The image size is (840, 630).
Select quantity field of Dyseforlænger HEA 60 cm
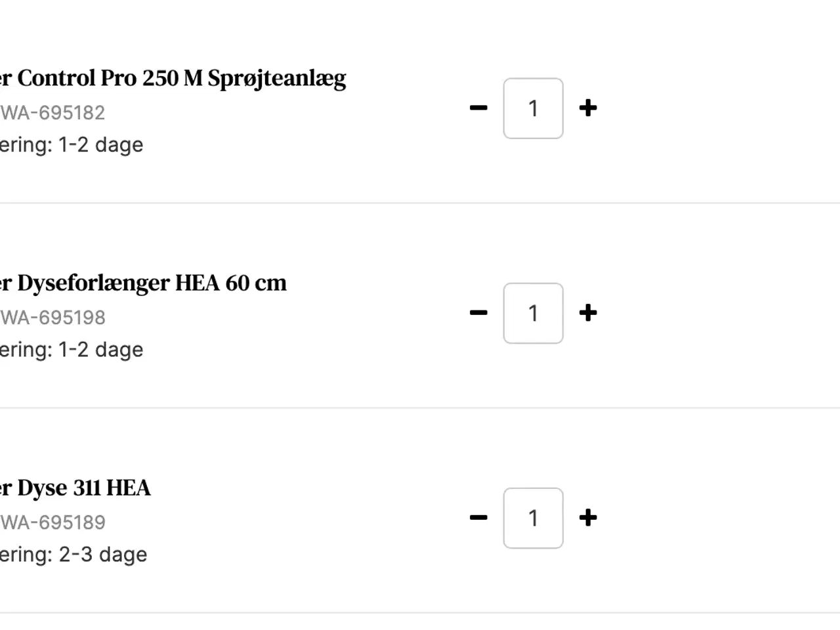coord(533,313)
